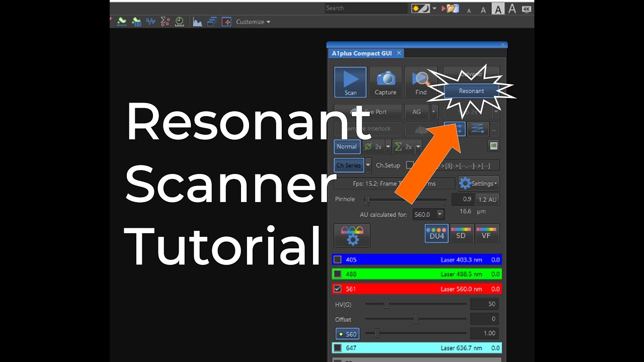Click the sigma integration 2x icon

pos(404,147)
